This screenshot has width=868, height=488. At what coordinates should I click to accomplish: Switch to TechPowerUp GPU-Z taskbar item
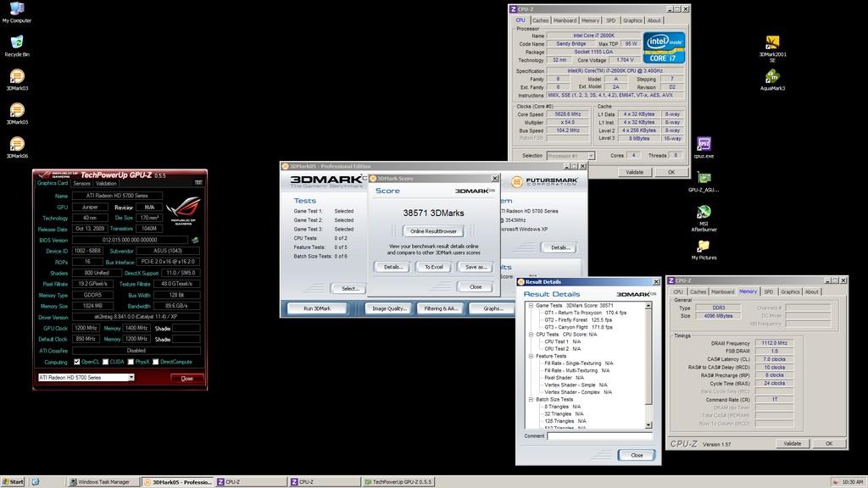click(398, 482)
